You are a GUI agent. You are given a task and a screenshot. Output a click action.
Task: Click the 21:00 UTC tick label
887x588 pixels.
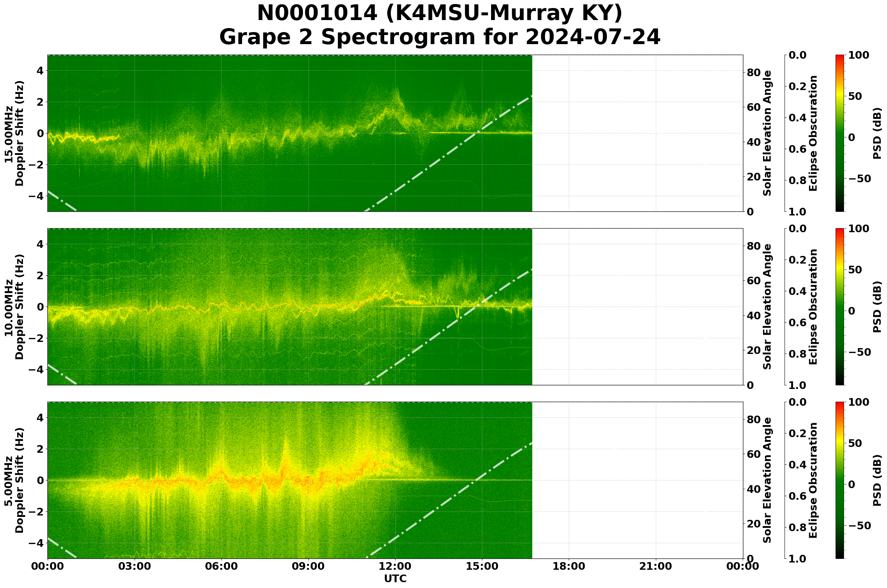(656, 566)
